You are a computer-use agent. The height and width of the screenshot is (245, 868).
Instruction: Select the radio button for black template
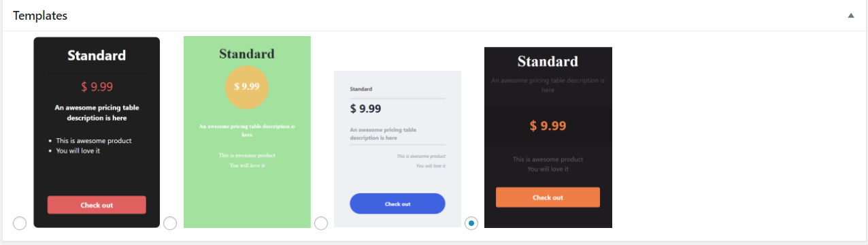coord(20,223)
